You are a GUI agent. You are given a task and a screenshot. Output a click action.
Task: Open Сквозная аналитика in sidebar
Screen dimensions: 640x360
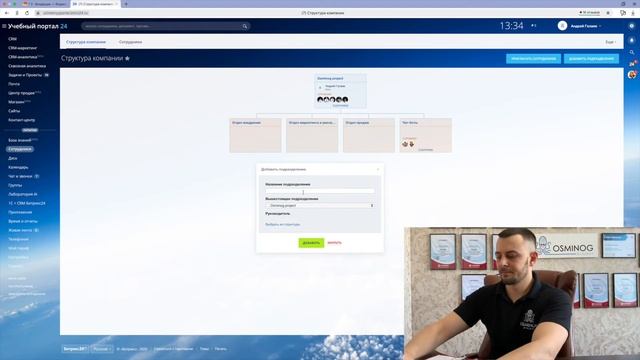click(27, 66)
